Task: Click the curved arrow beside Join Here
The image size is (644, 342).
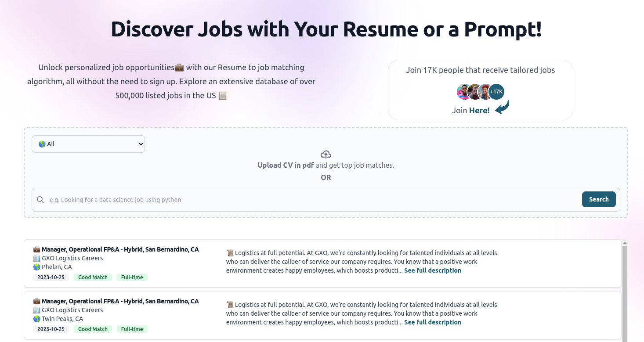Action: (502, 107)
